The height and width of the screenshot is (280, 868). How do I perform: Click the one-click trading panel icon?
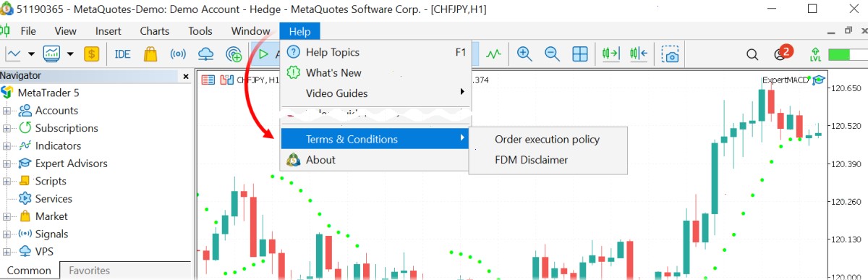pos(208,80)
